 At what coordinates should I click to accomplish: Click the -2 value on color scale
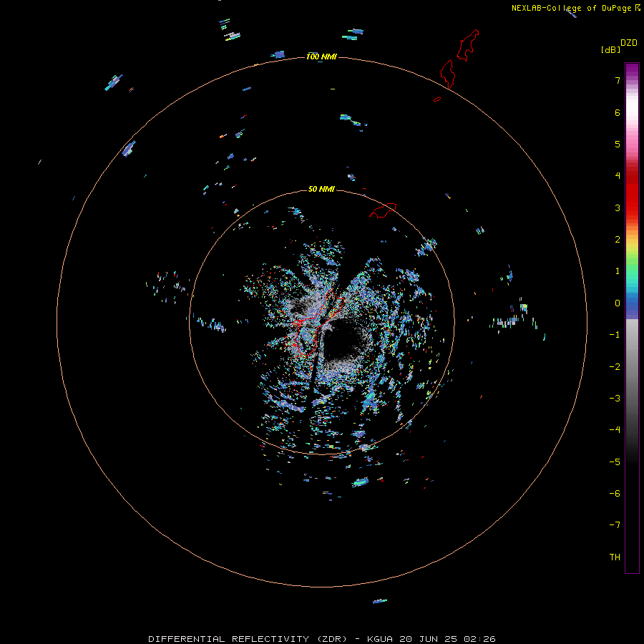coord(615,367)
